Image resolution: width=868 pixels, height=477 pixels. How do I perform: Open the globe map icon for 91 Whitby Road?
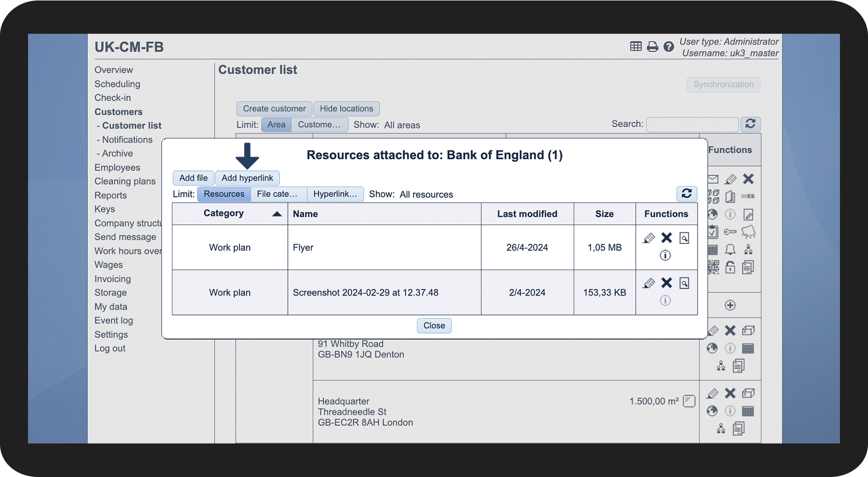click(x=712, y=348)
